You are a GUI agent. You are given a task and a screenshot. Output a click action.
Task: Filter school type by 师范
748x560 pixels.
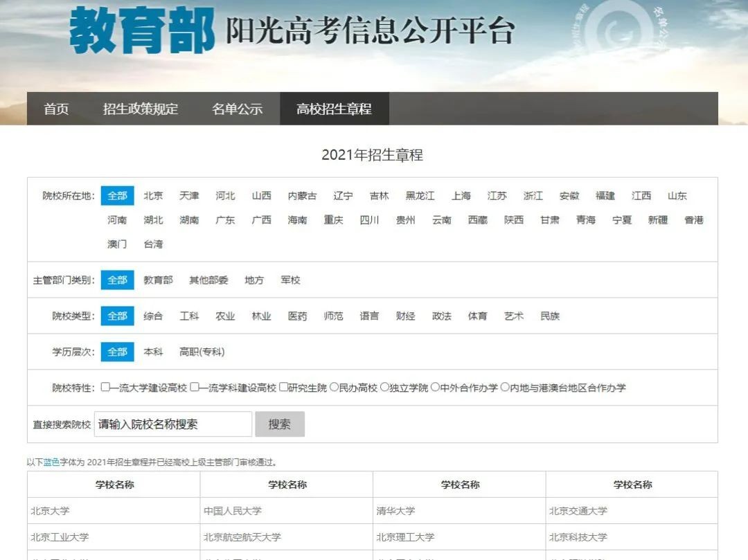(333, 316)
